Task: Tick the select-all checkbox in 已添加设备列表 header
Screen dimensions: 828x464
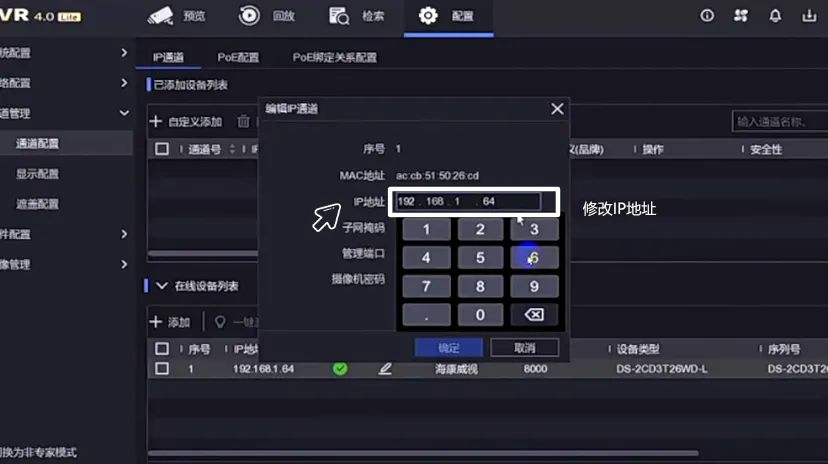Action: 162,149
